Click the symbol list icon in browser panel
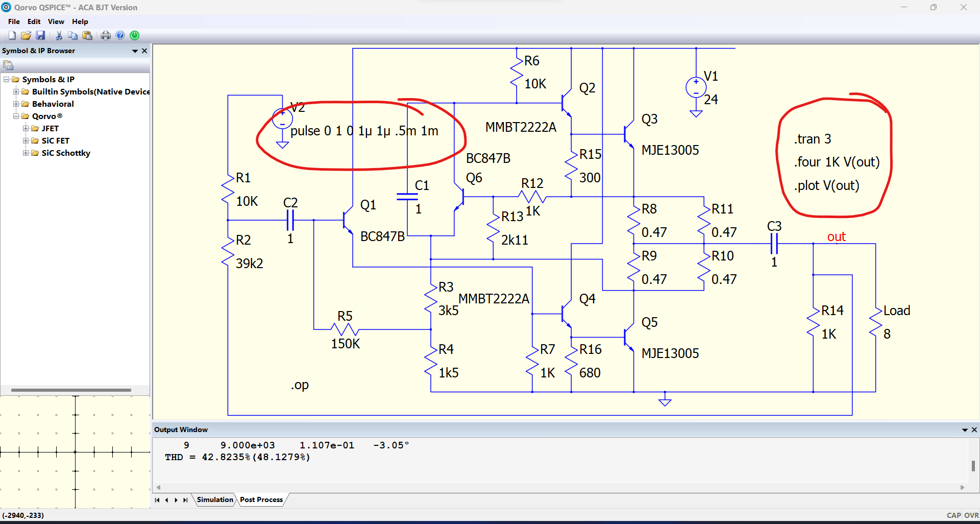This screenshot has height=524, width=980. (8, 65)
